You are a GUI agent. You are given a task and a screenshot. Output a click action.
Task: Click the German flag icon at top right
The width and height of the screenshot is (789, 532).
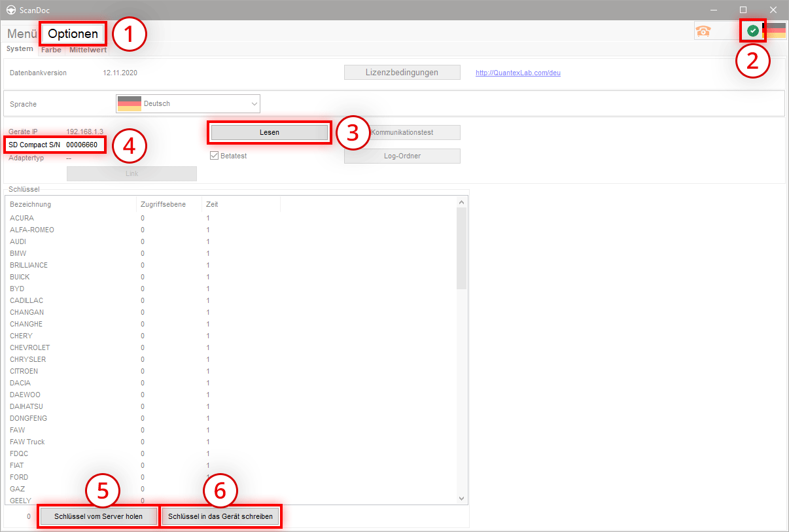click(x=775, y=31)
